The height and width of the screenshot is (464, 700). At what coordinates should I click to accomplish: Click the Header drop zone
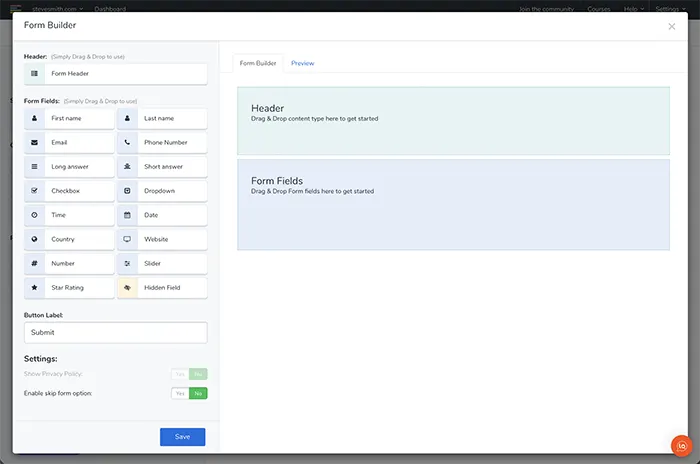tap(453, 121)
